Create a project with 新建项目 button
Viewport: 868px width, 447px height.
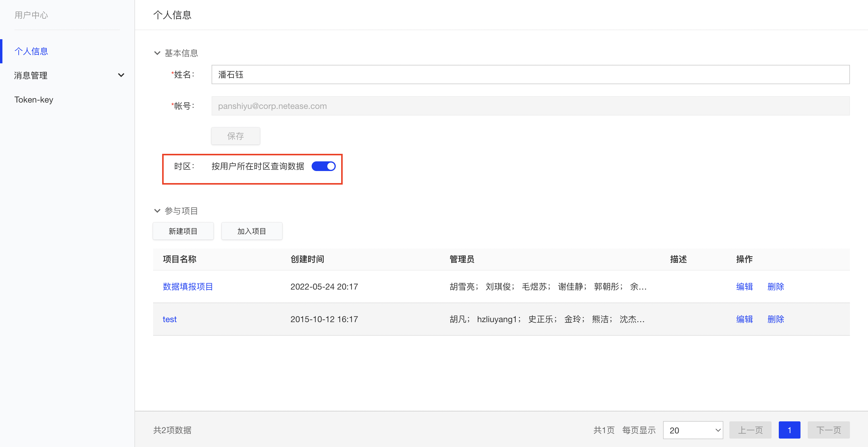(183, 231)
